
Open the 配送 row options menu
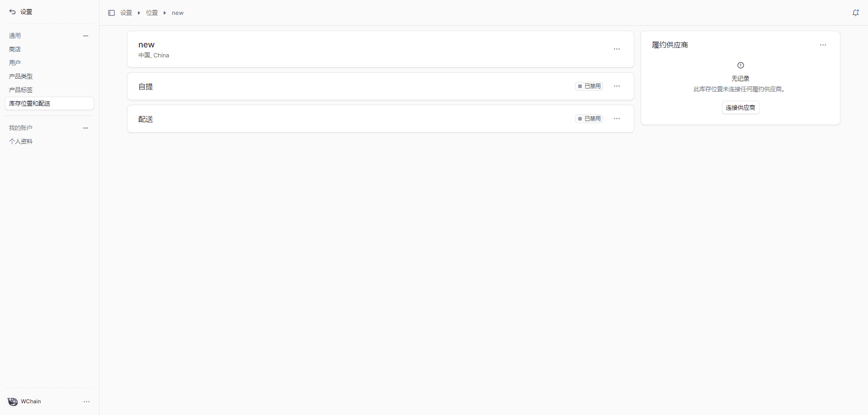(617, 119)
